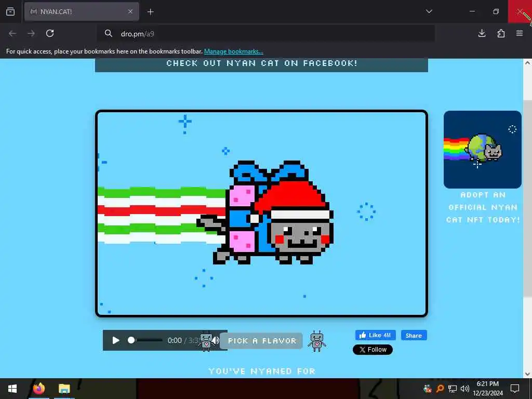The height and width of the screenshot is (399, 532).
Task: Like Nyan Cat on Facebook
Action: click(375, 335)
